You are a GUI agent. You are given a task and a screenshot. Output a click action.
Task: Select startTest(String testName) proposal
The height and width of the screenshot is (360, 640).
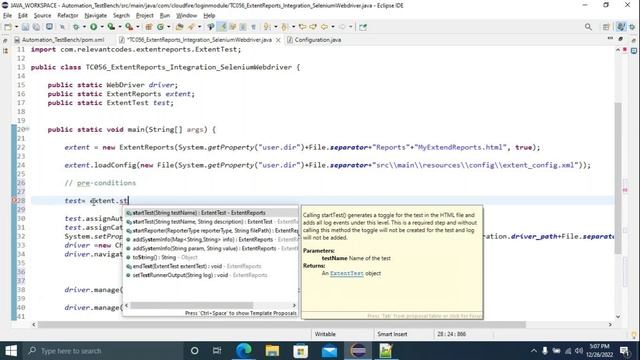[211, 213]
